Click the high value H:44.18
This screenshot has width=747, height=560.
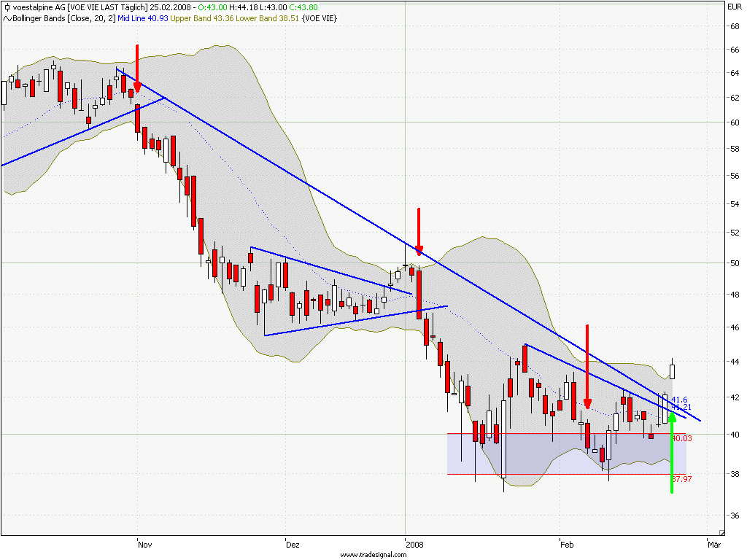(x=244, y=7)
